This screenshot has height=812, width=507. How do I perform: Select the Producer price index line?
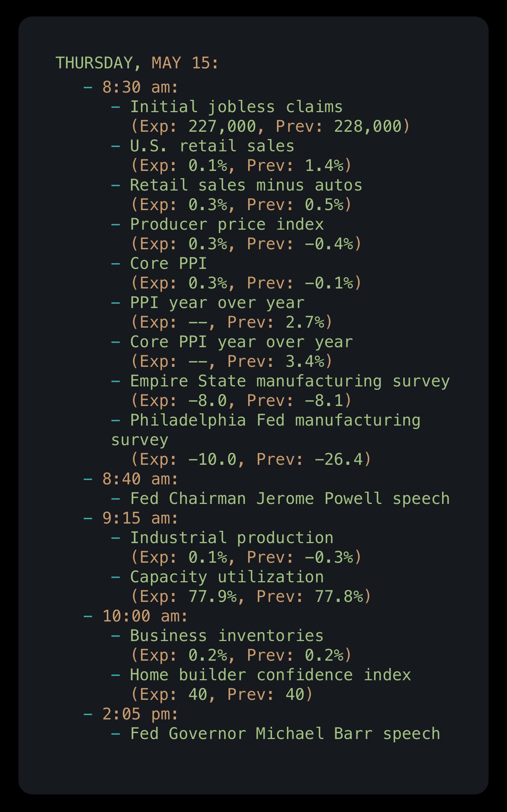pos(227,224)
